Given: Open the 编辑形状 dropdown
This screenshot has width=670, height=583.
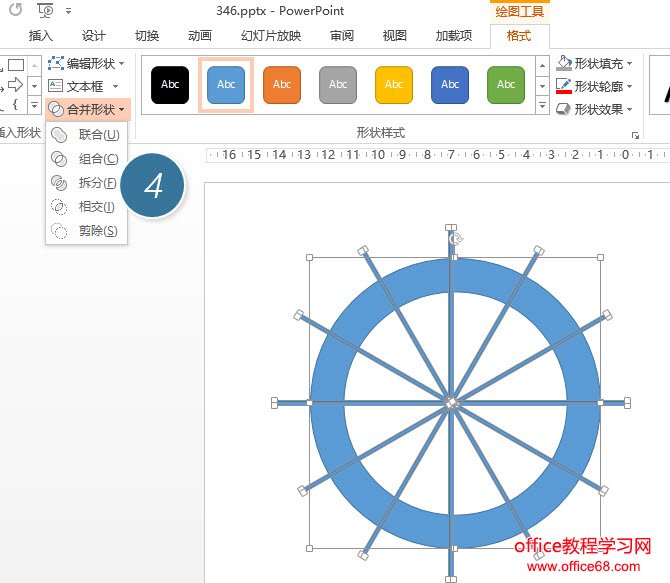Looking at the screenshot, I should click(x=86, y=64).
